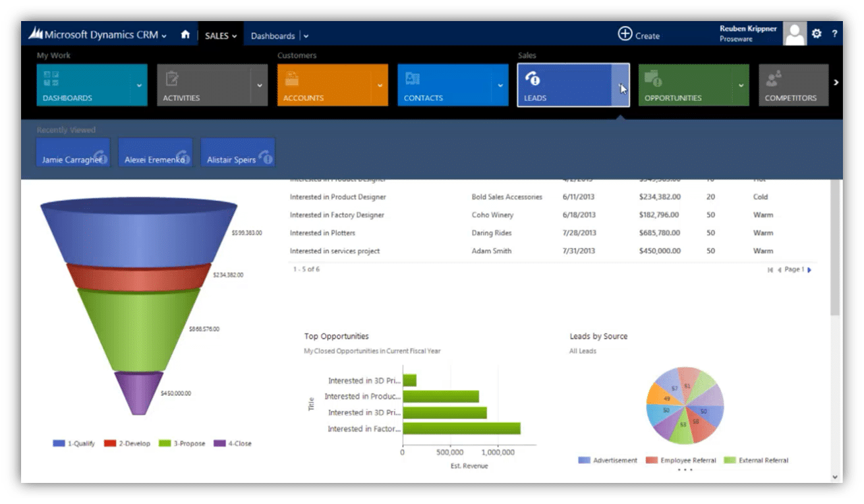864x504 pixels.
Task: Expand the Leads tile dropdown arrow
Action: point(620,85)
